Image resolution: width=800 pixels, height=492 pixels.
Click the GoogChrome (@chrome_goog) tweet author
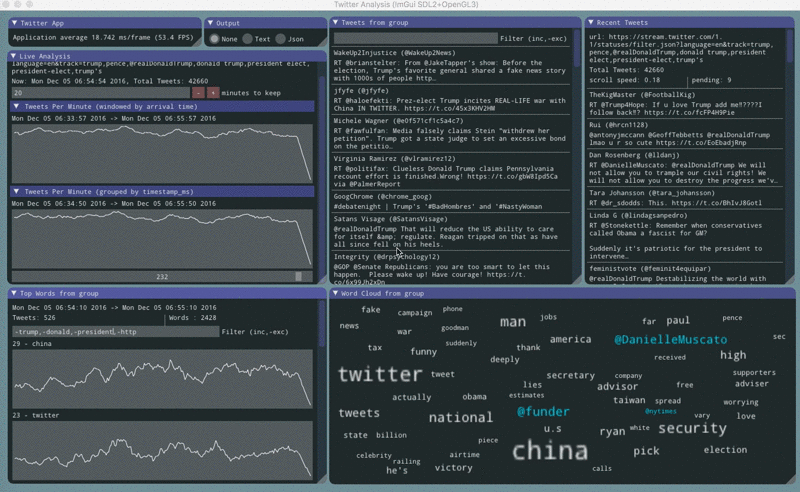(x=383, y=196)
